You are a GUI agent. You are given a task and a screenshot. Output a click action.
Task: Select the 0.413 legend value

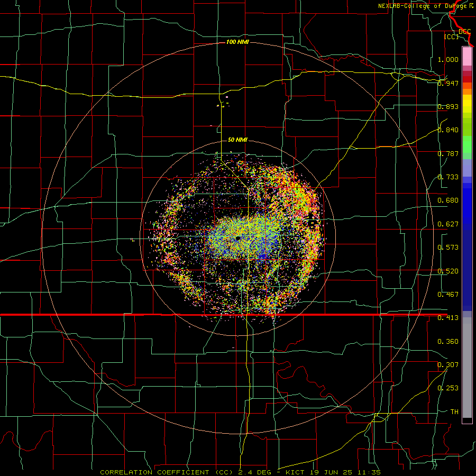pos(448,318)
